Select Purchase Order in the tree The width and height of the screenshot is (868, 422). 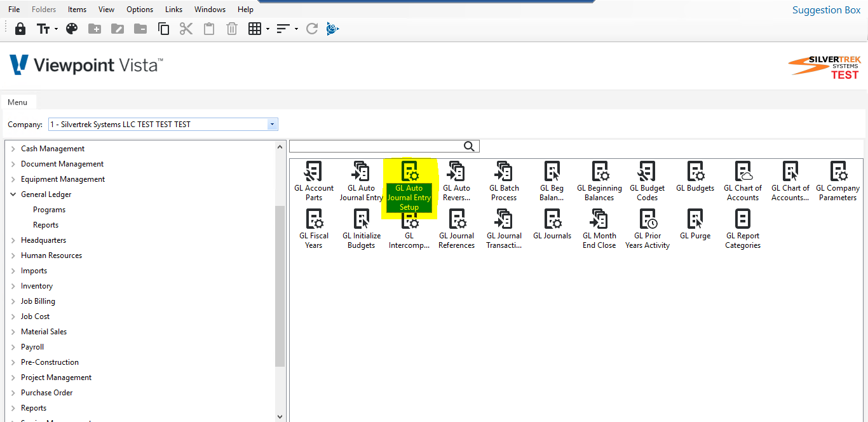pos(47,393)
